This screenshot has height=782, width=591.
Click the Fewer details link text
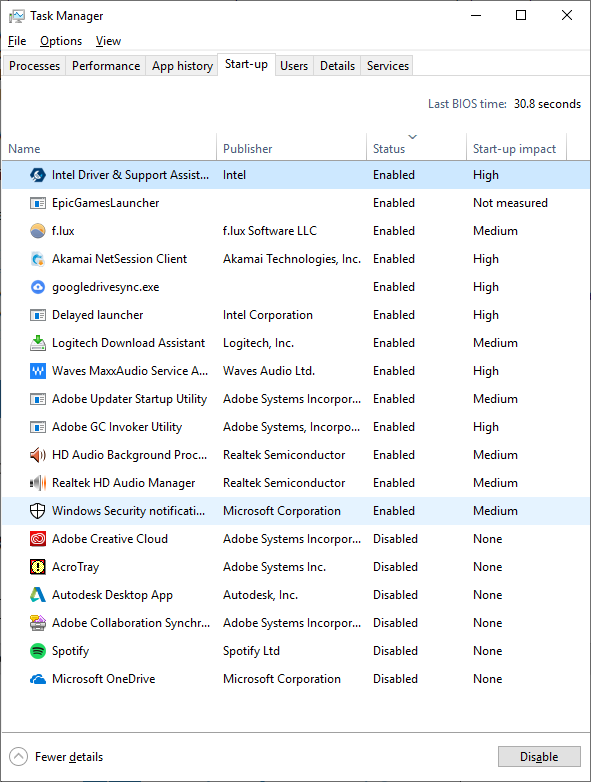pos(69,757)
